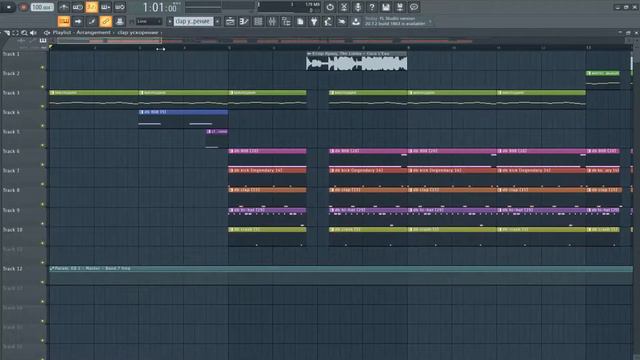Open the plugin picker plug icon
Viewport: 640px width, 360px height.
tap(314, 21)
